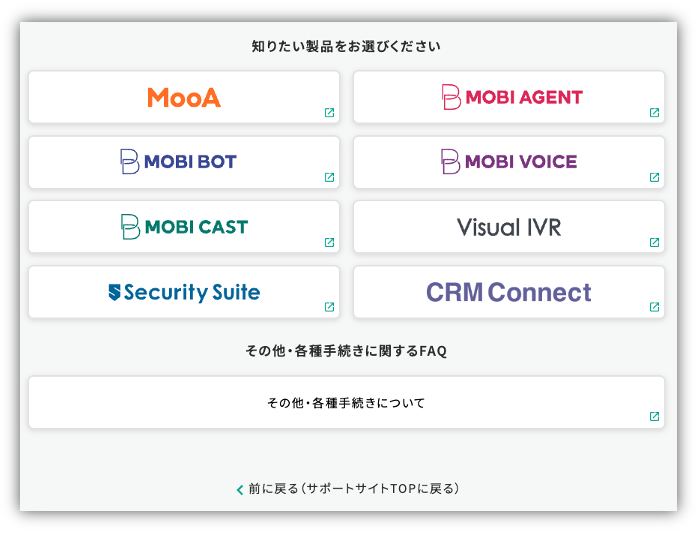Open the MOBI BOT product card
This screenshot has height=533, width=696.
click(184, 162)
